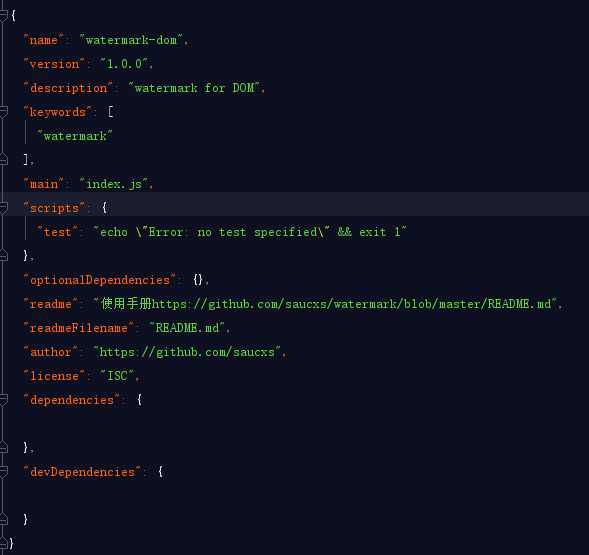
Task: Collapse the scripts object fold marker
Action: coord(3,208)
